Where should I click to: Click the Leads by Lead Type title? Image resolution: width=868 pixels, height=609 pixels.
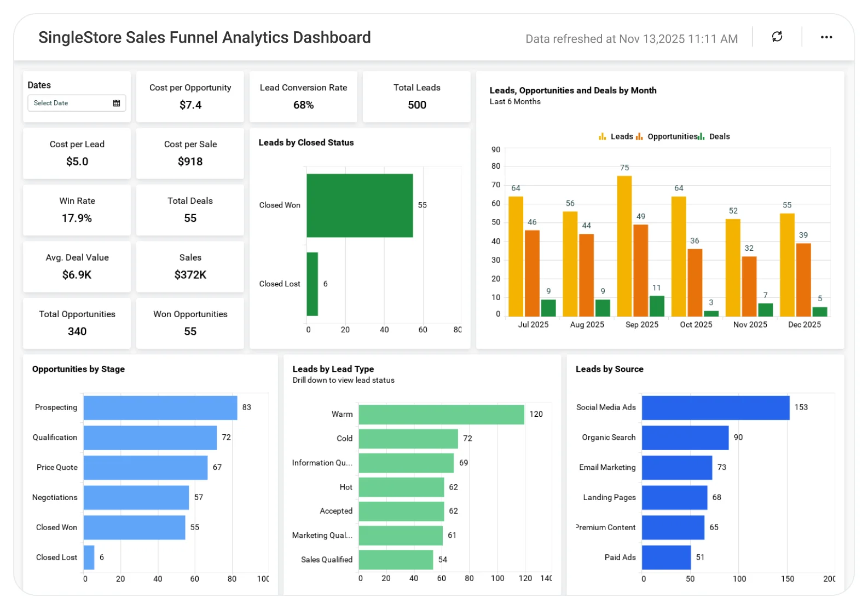[x=333, y=369]
